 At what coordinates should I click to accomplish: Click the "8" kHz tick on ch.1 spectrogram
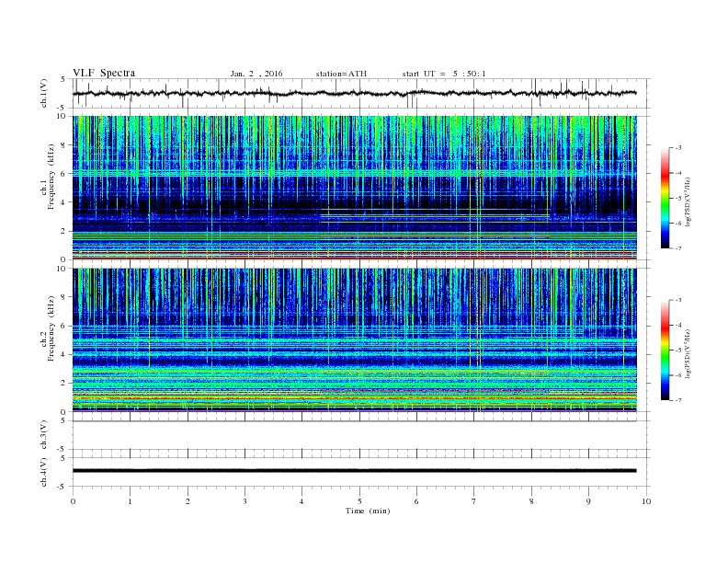click(x=63, y=145)
